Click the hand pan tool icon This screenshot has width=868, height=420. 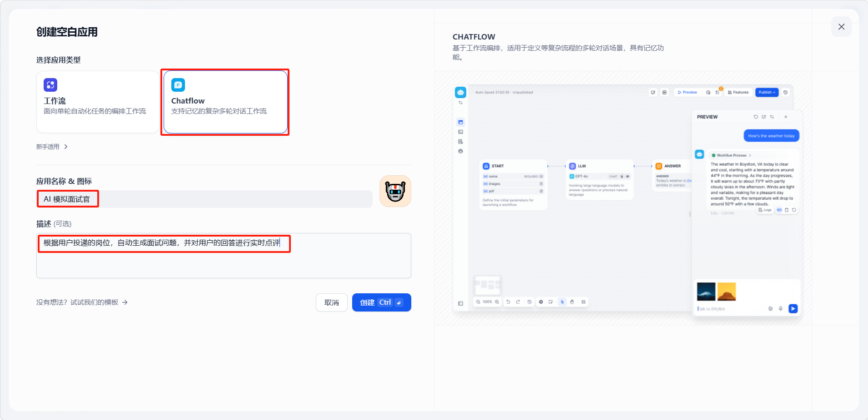point(572,302)
